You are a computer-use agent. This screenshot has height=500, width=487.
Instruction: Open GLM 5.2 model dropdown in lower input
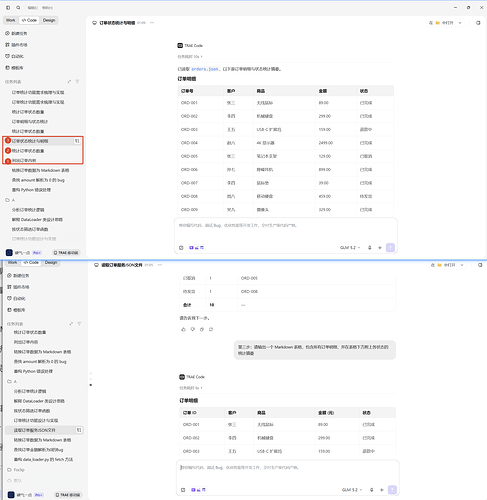pyautogui.click(x=352, y=490)
